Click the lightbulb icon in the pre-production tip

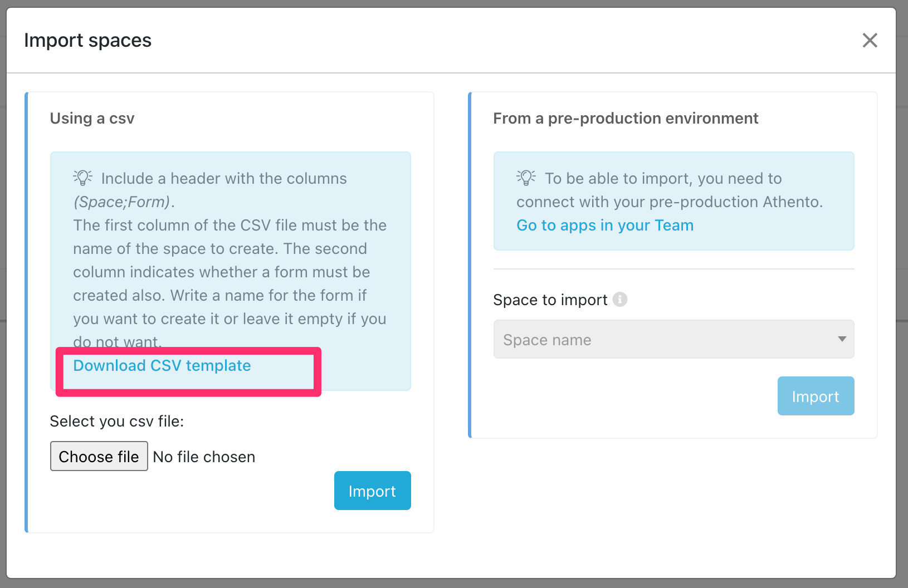(x=526, y=178)
